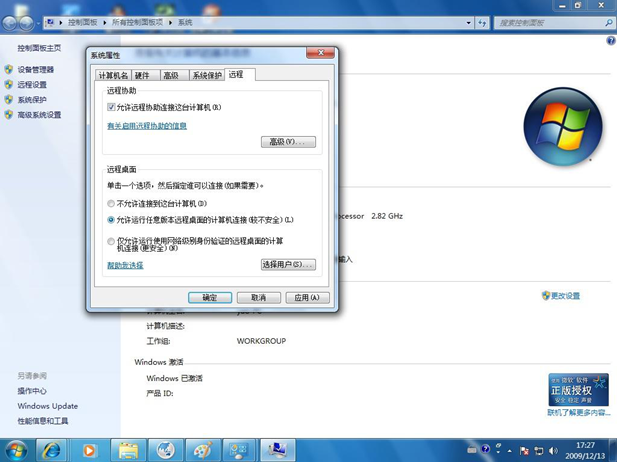
Task: Switch to 系统保护 tab in 系统属性
Action: [x=207, y=75]
